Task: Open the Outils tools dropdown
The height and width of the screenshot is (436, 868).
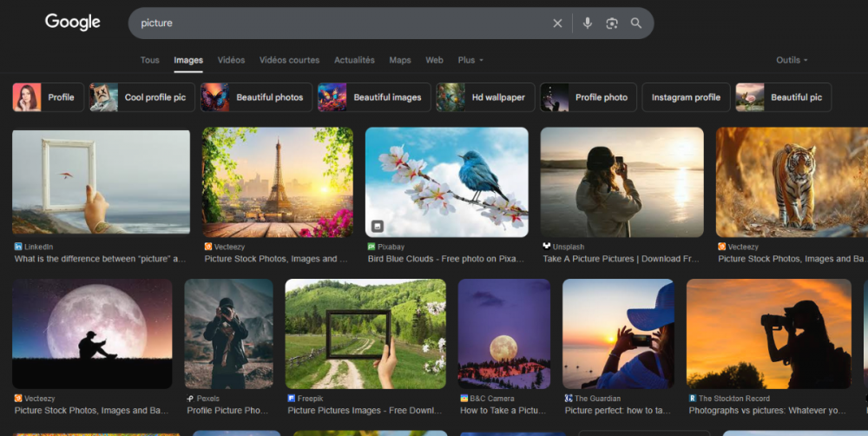Action: click(792, 60)
